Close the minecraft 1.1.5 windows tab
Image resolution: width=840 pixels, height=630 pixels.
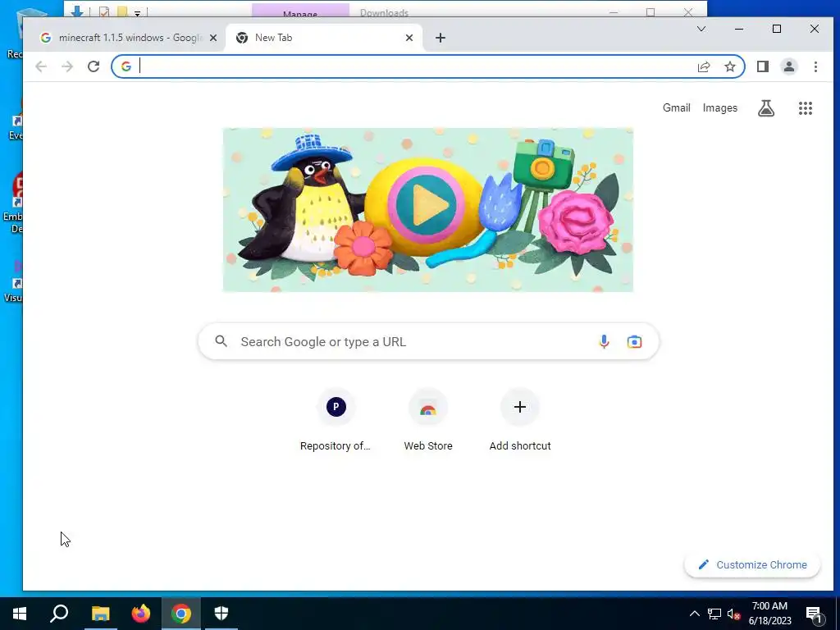coord(213,38)
